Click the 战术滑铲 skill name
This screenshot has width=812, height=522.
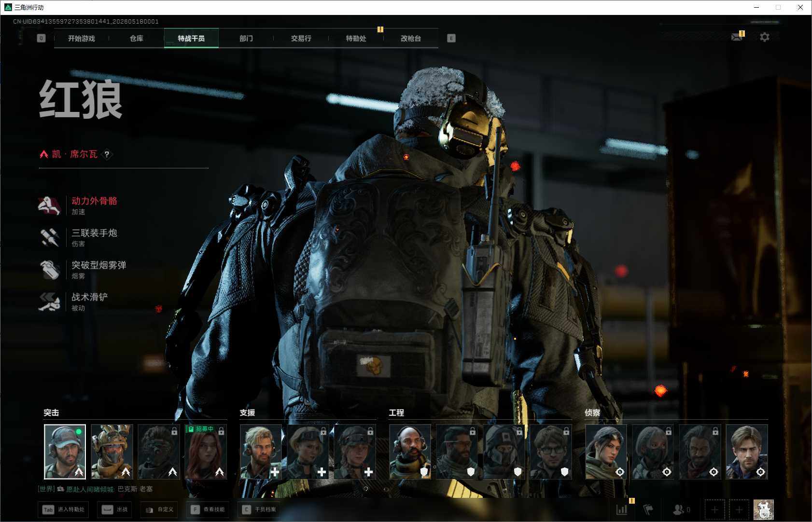tap(90, 297)
